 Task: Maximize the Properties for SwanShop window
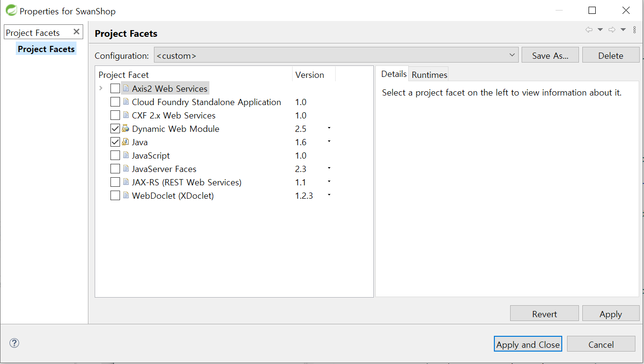592,10
